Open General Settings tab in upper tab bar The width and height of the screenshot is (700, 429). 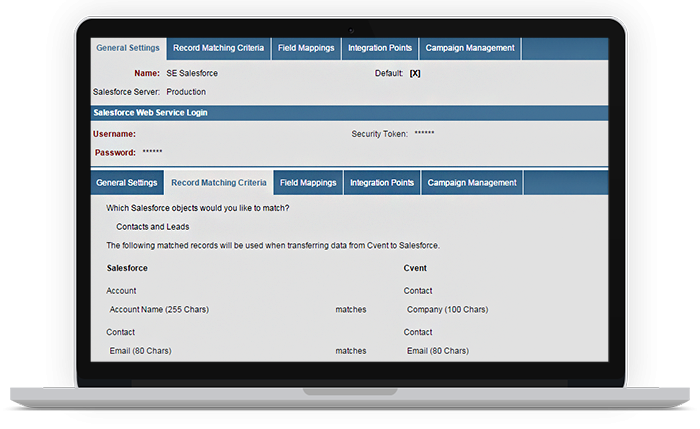coord(128,48)
